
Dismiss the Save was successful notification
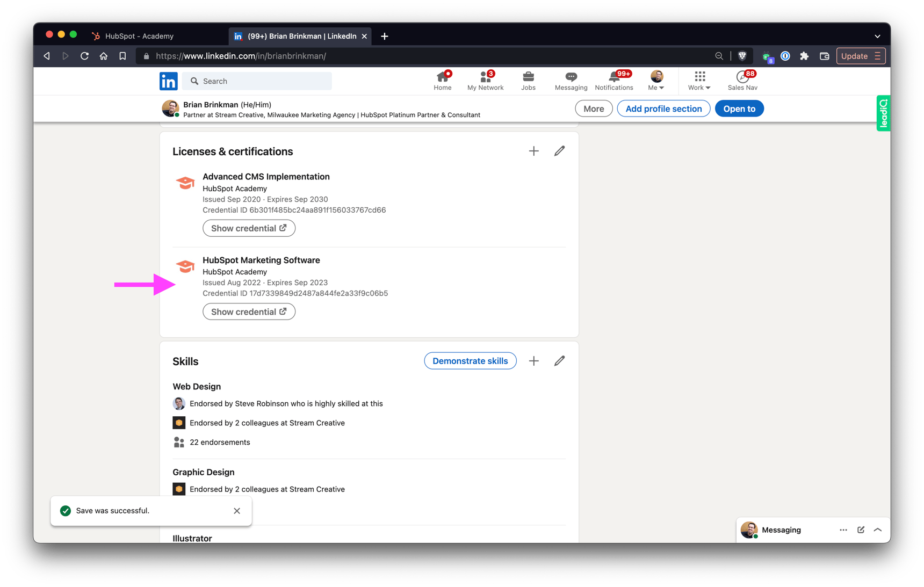(237, 511)
